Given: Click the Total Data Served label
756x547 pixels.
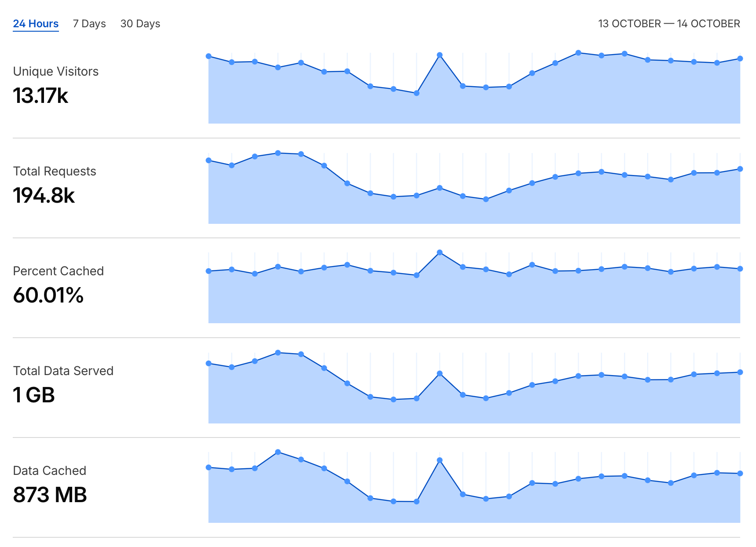Looking at the screenshot, I should pyautogui.click(x=63, y=371).
